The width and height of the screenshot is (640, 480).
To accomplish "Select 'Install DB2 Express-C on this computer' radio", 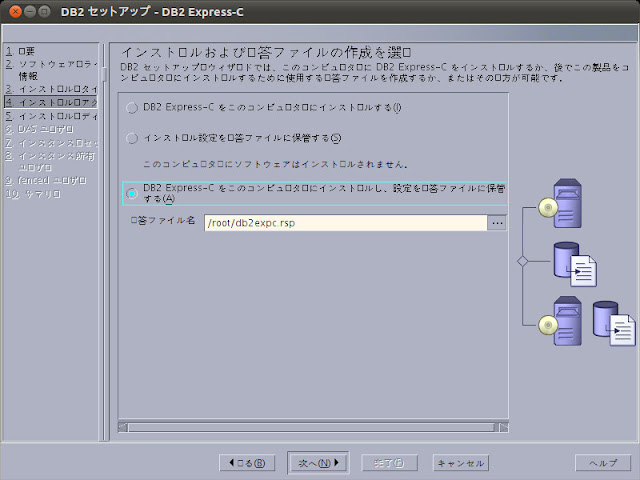I will 132,108.
